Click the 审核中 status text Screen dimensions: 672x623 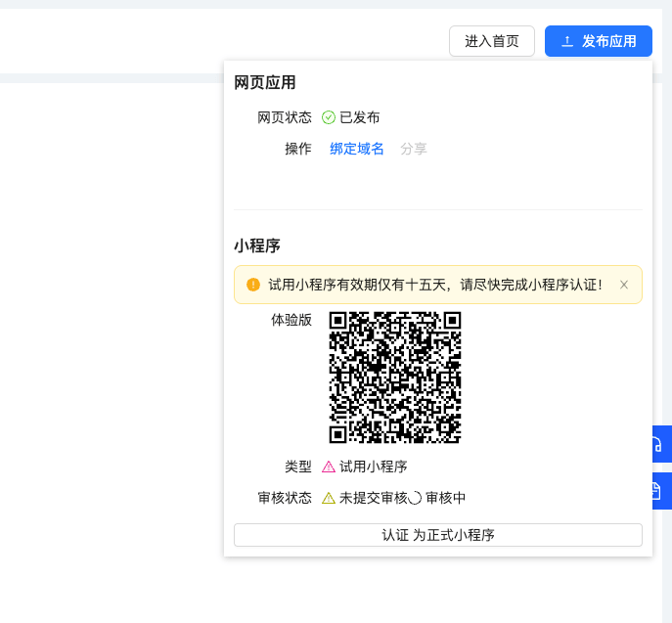pos(446,498)
